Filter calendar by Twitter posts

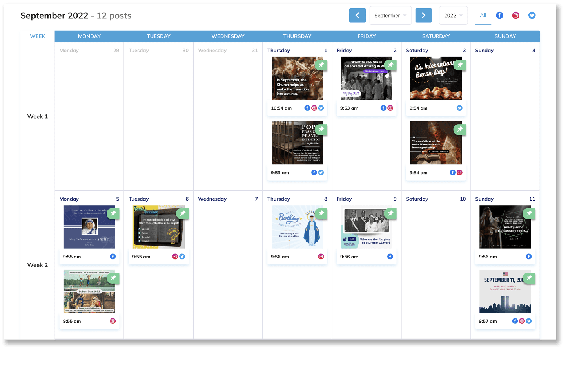pos(532,15)
